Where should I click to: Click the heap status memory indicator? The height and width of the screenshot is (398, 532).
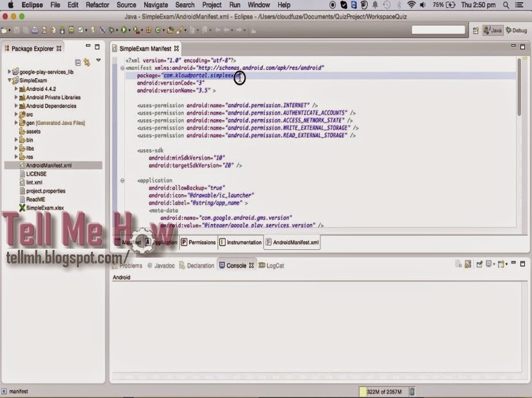[383, 392]
